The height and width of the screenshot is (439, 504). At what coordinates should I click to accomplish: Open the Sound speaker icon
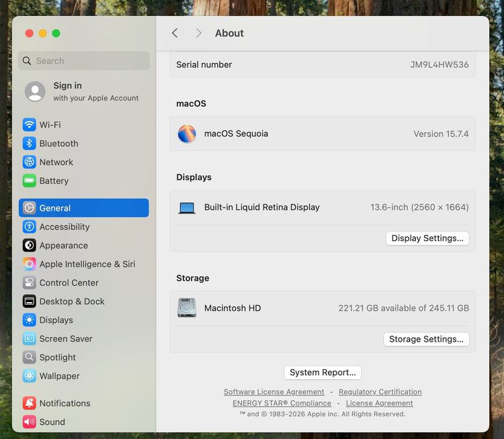(x=30, y=422)
